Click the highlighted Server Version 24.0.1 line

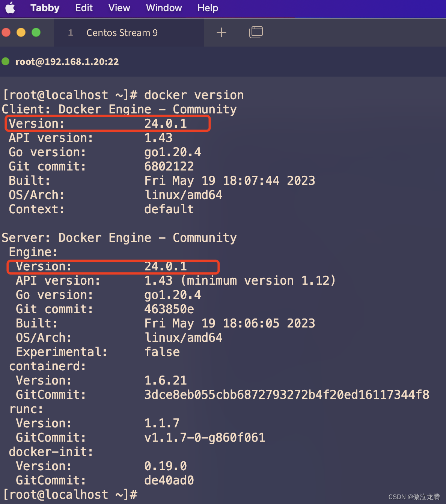113,267
